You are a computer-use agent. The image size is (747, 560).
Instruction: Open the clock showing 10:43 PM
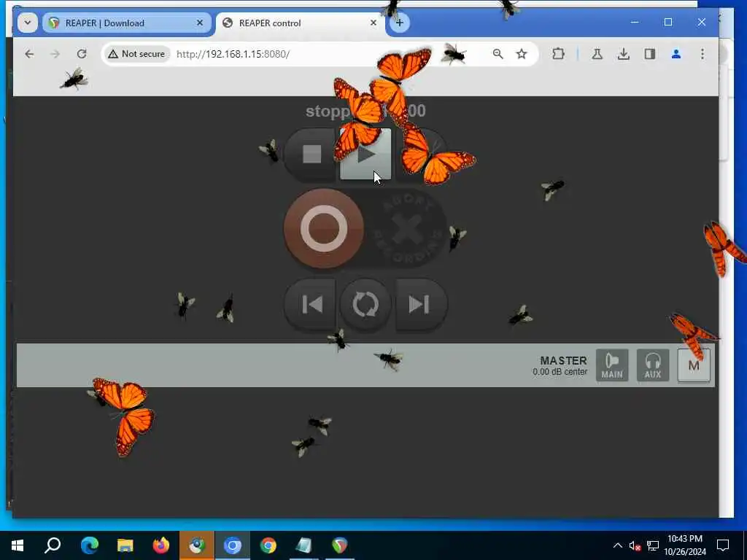(x=685, y=545)
